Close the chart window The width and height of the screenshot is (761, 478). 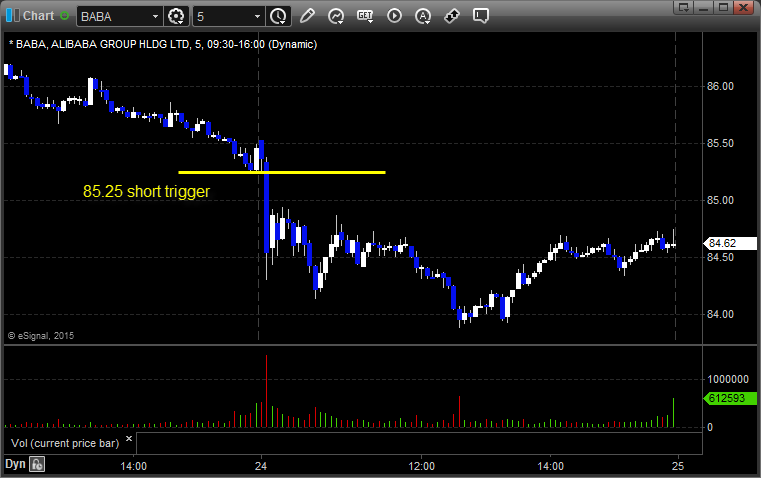pyautogui.click(x=743, y=7)
